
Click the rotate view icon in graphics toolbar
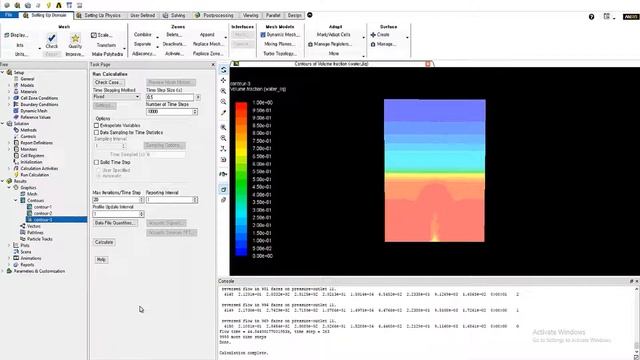(x=223, y=70)
